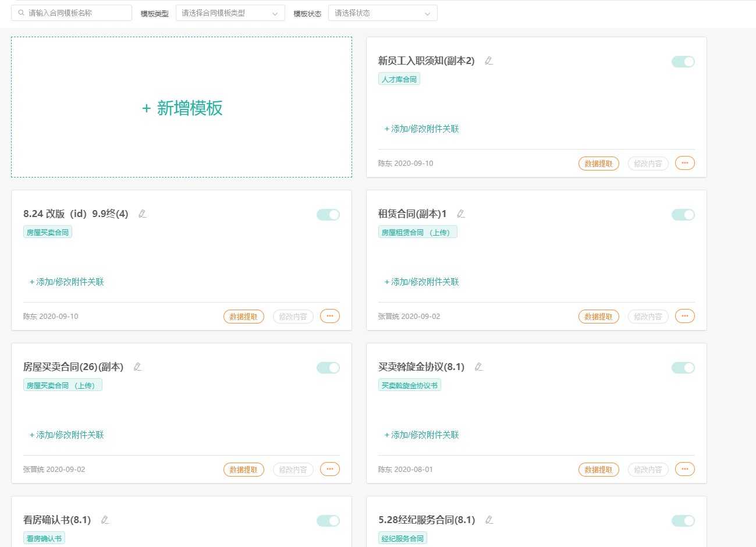This screenshot has width=756, height=547.
Task: Click 添加/修改附件关联 on 8.24 改版 card
Action: point(67,282)
